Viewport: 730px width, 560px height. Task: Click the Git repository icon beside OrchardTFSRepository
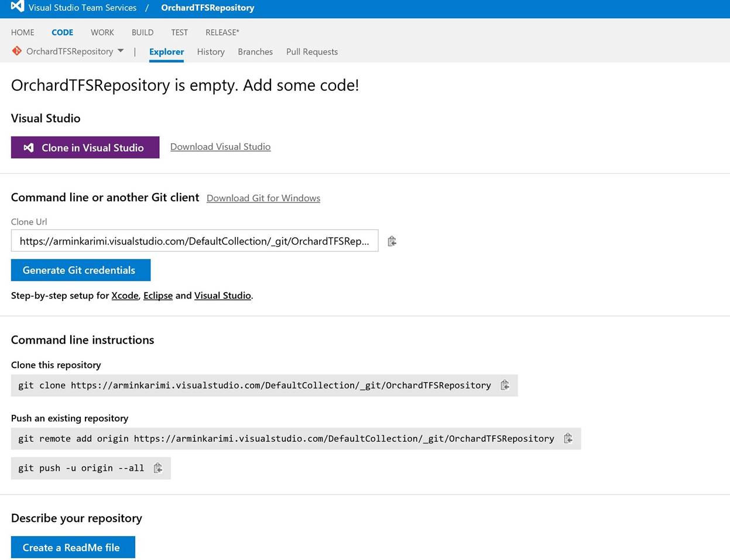(x=17, y=51)
